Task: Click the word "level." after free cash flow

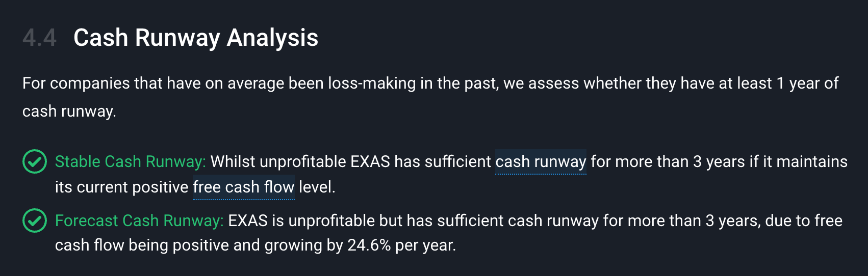Action: [x=317, y=187]
